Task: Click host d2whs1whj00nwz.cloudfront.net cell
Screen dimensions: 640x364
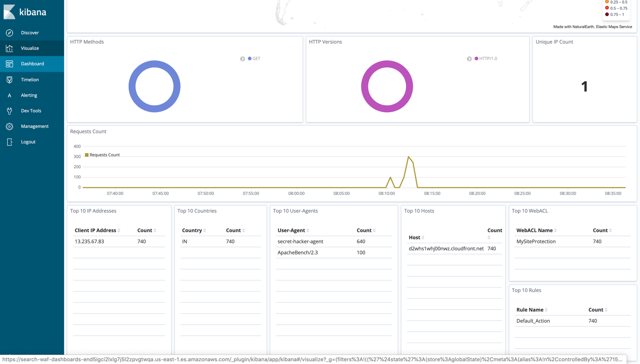Action: 446,249
